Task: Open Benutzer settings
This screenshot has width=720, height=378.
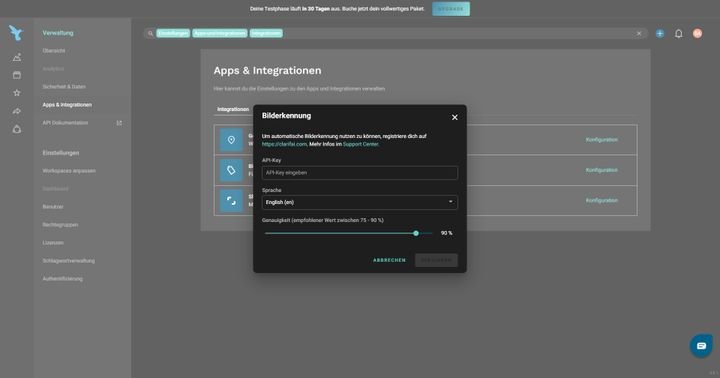Action: (x=53, y=207)
